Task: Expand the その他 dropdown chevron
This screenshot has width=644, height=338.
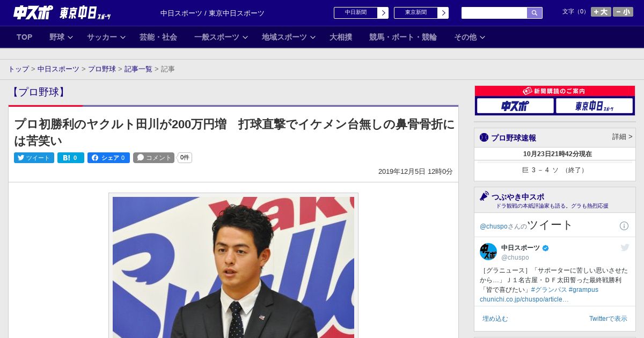Action: tap(482, 38)
